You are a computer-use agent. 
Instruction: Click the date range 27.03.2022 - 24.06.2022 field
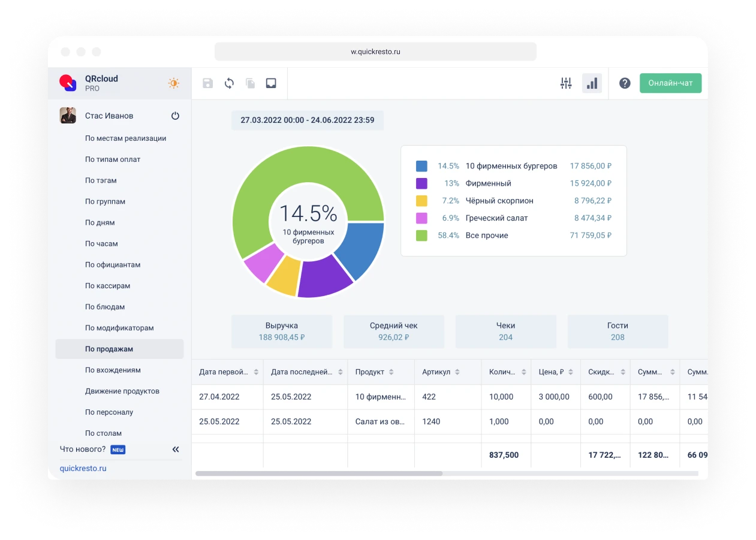(x=307, y=120)
